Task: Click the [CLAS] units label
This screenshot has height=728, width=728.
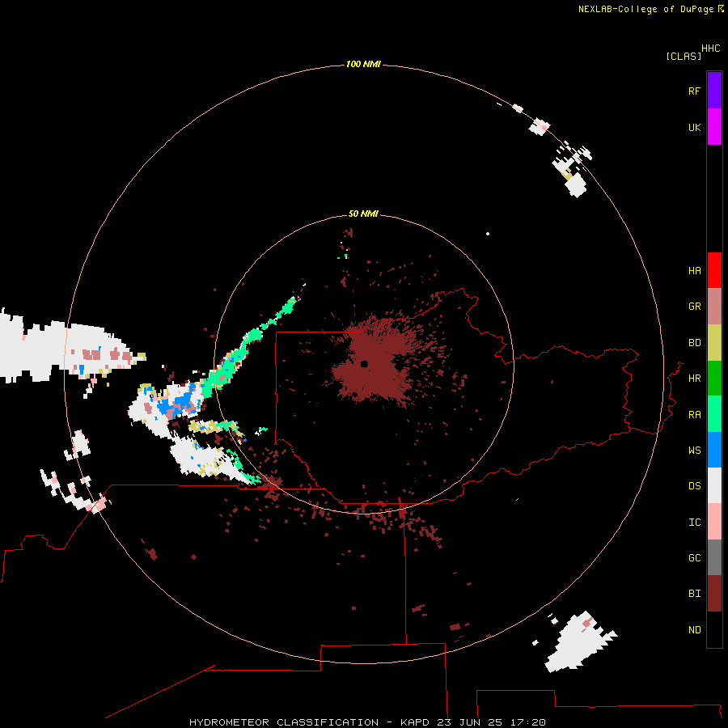Action: pyautogui.click(x=684, y=56)
